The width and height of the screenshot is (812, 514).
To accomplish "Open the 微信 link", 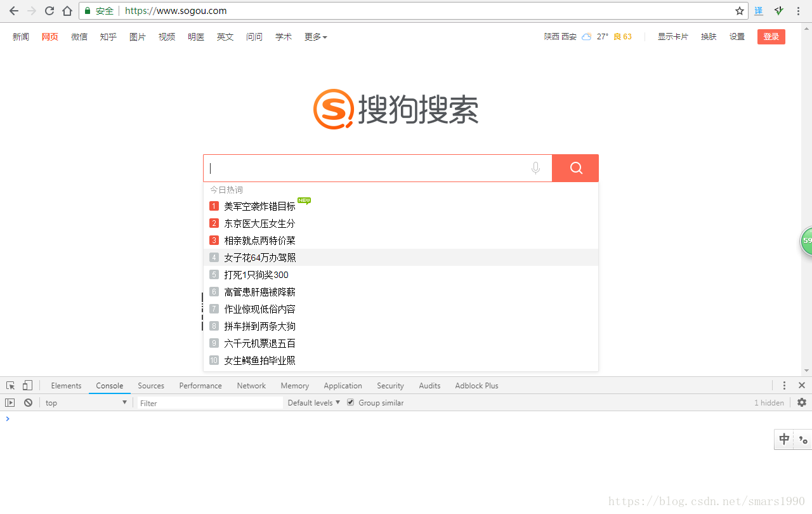I will 79,37.
